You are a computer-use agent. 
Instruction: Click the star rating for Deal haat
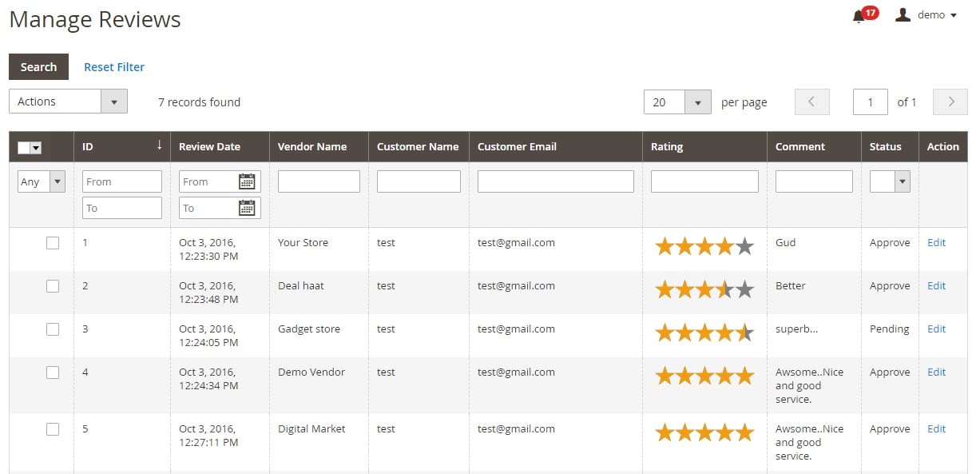pos(704,289)
